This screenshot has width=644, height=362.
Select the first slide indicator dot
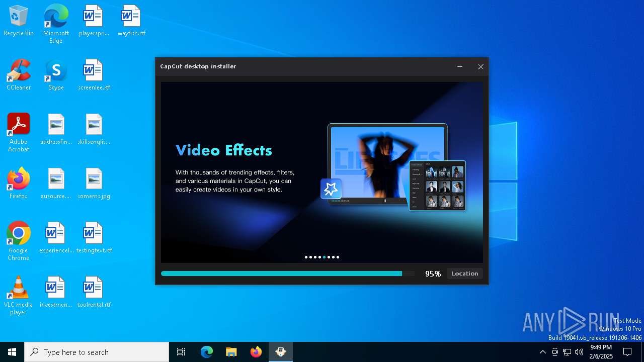(306, 257)
